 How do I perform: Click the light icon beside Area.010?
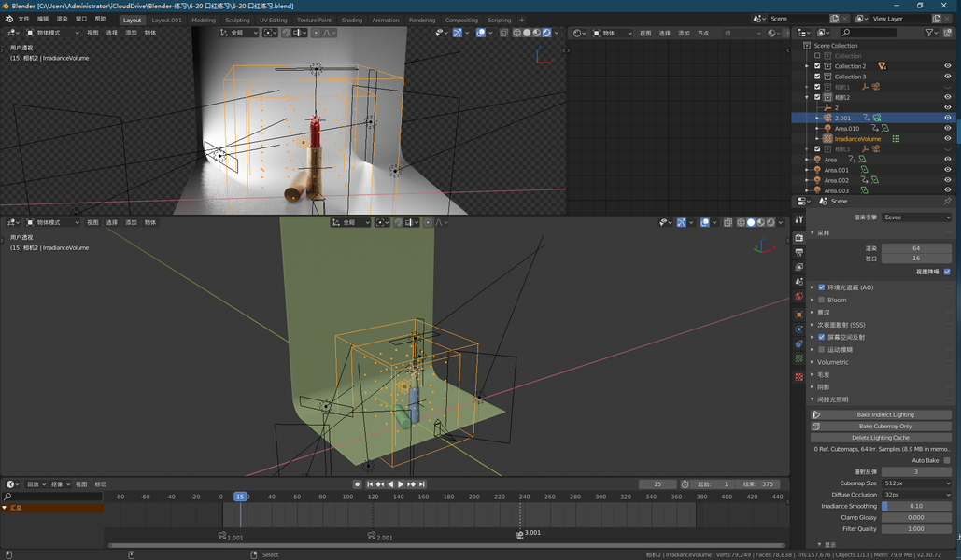(x=827, y=128)
